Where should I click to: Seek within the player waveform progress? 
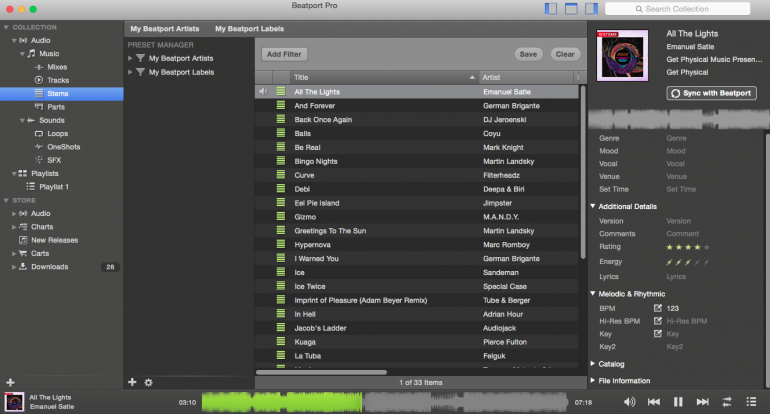[385, 402]
